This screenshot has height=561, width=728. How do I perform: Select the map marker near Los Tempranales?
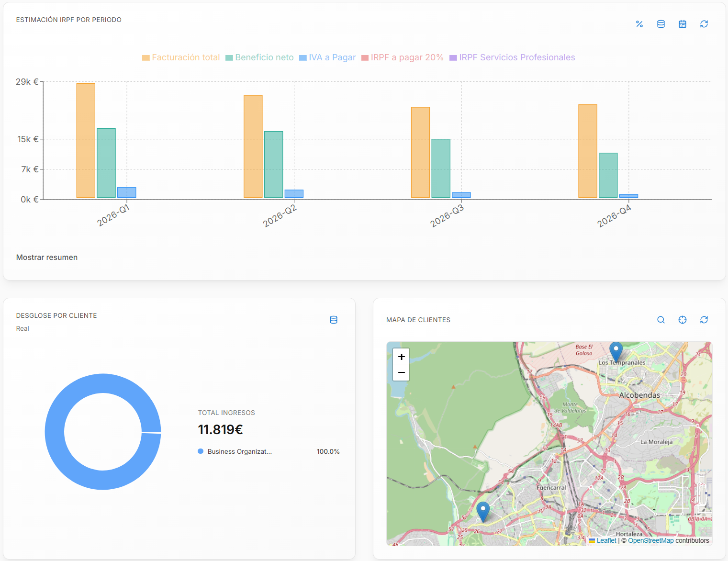click(x=616, y=352)
